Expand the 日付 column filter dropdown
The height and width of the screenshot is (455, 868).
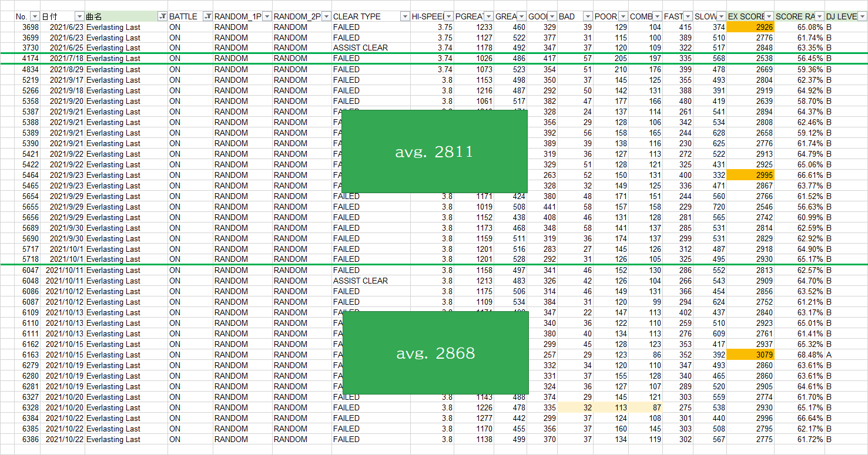coord(79,16)
